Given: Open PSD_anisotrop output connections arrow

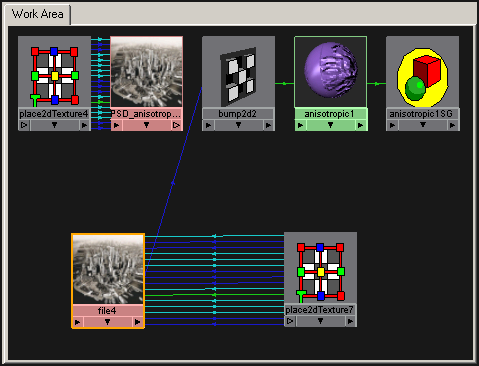Looking at the screenshot, I should click(176, 125).
